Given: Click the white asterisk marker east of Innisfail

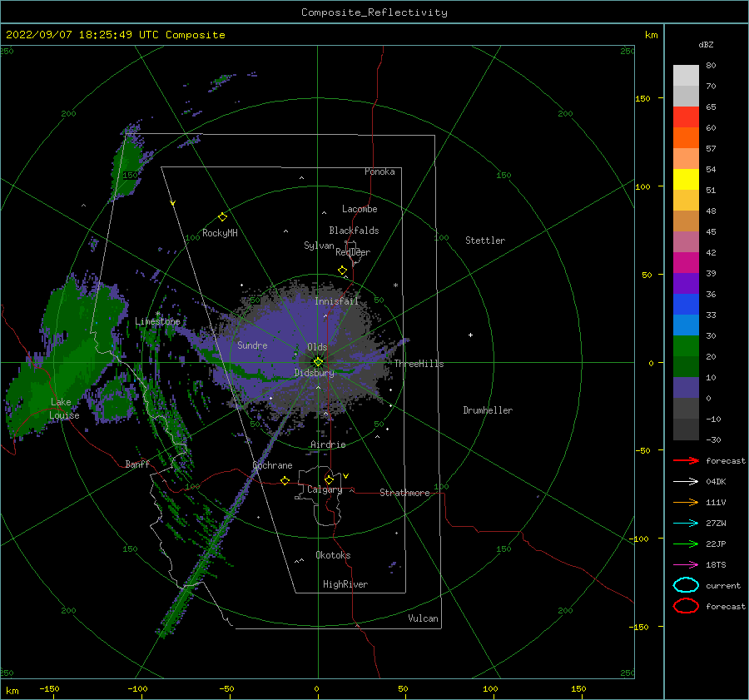Looking at the screenshot, I should [395, 285].
